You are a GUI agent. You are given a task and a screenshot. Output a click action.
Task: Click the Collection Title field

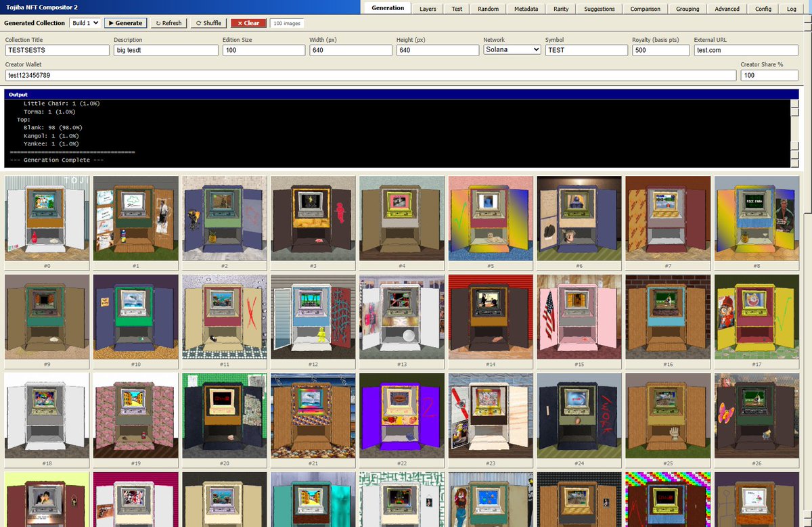[x=57, y=50]
